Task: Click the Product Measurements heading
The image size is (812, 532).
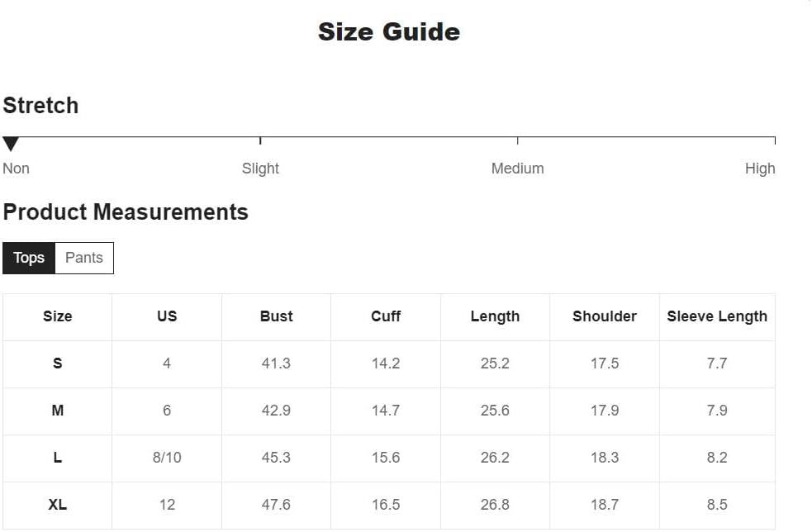Action: 126,212
